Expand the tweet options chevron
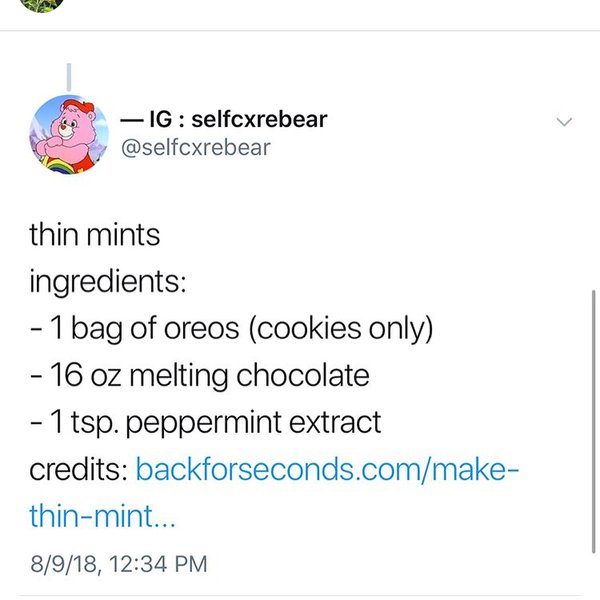This screenshot has height=600, width=600. pos(564,122)
